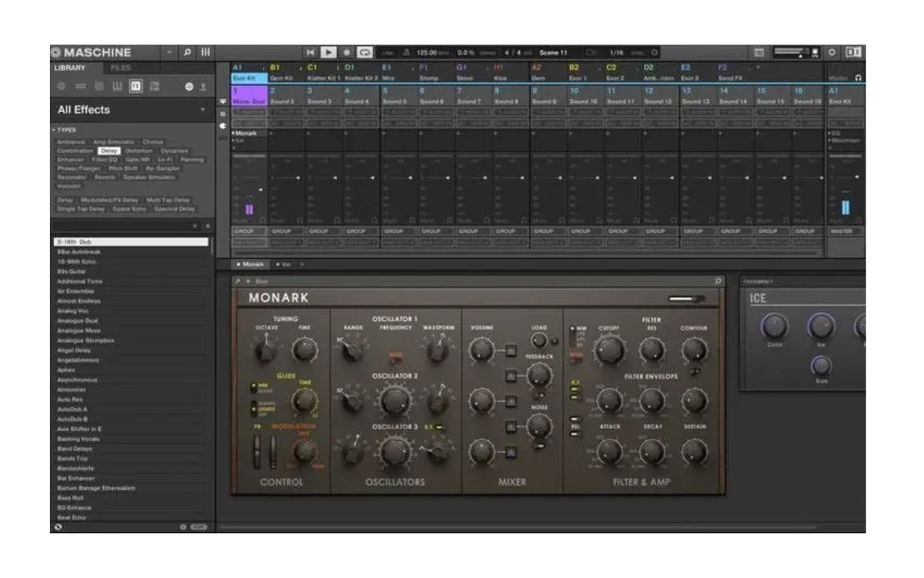
Task: Click the Monark plugin search magnifier icon
Action: 718,281
